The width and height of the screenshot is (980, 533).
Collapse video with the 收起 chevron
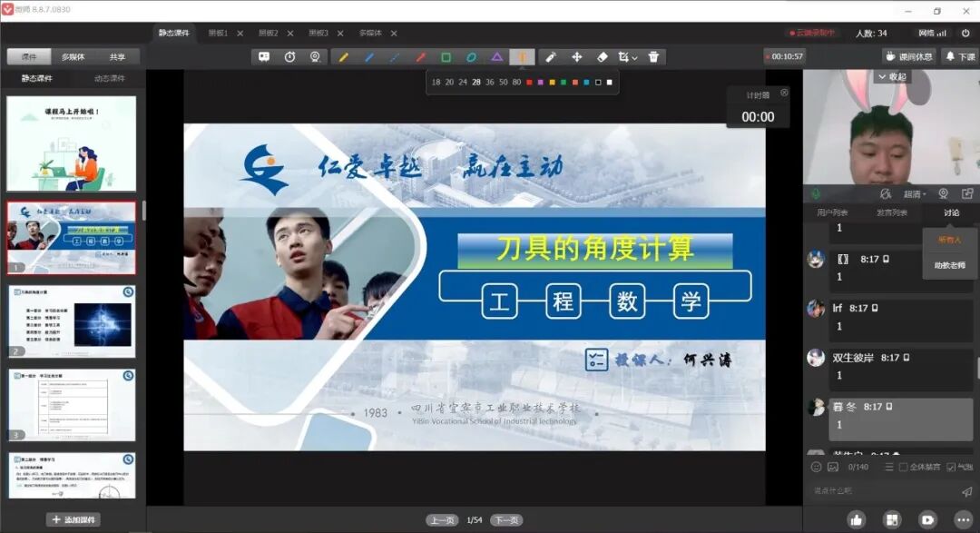point(893,76)
